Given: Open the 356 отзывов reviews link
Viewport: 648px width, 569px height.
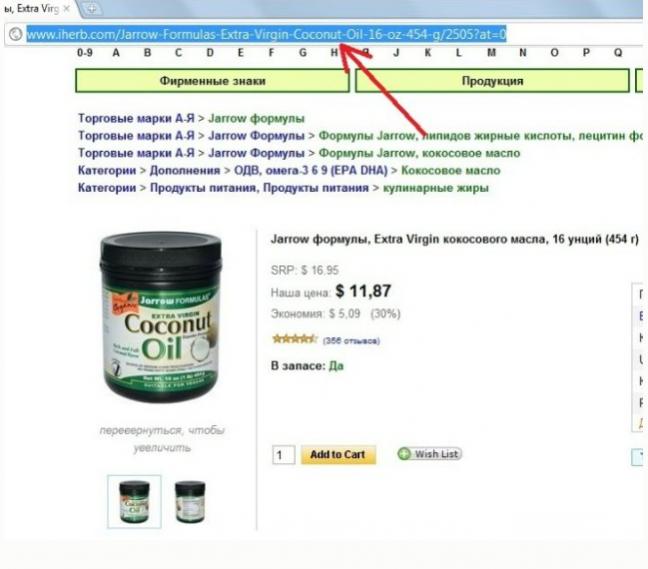Looking at the screenshot, I should coord(351,341).
